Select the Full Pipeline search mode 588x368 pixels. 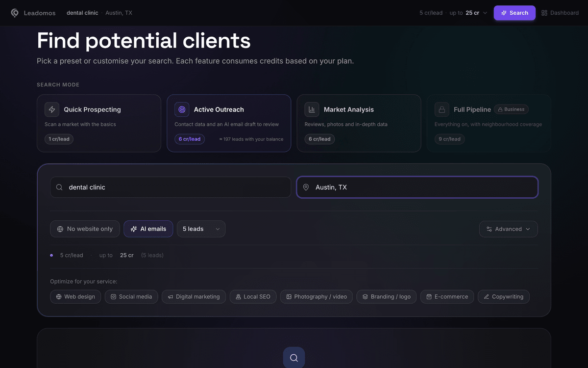point(489,123)
